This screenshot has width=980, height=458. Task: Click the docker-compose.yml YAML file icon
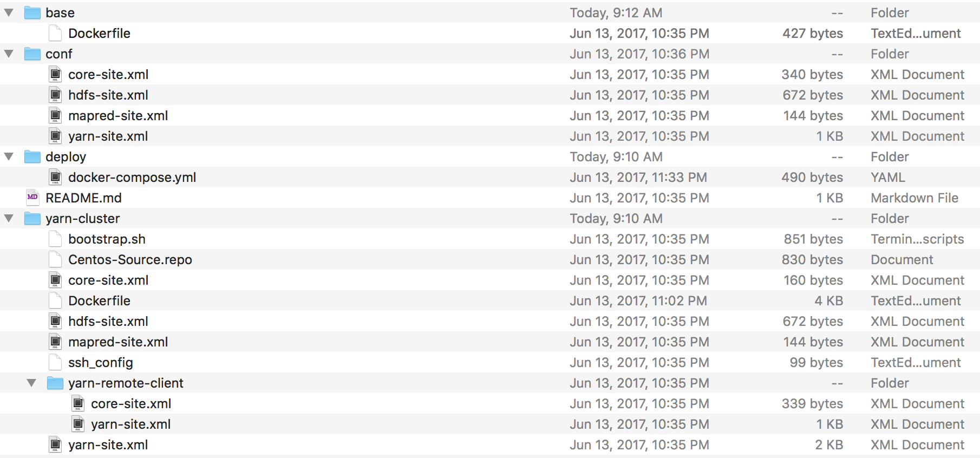point(55,177)
